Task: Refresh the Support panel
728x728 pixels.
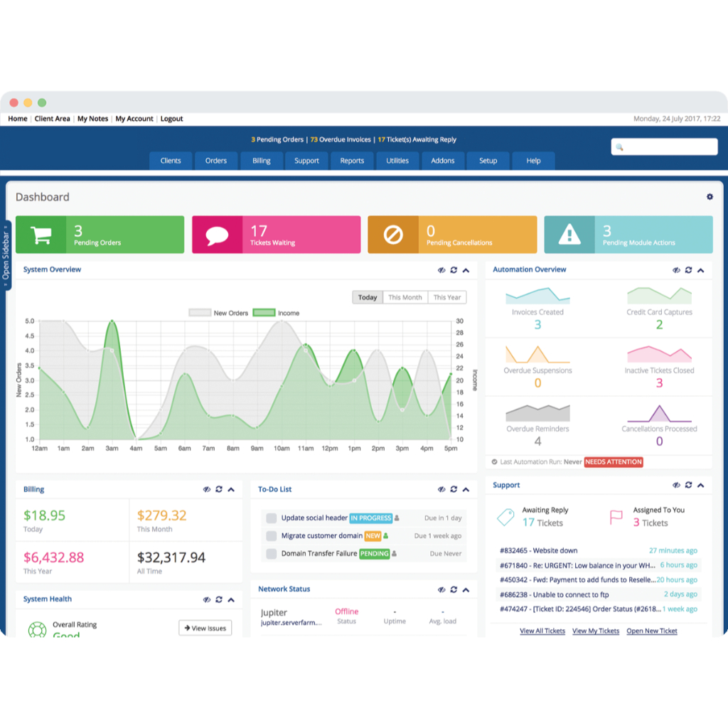Action: coord(688,486)
